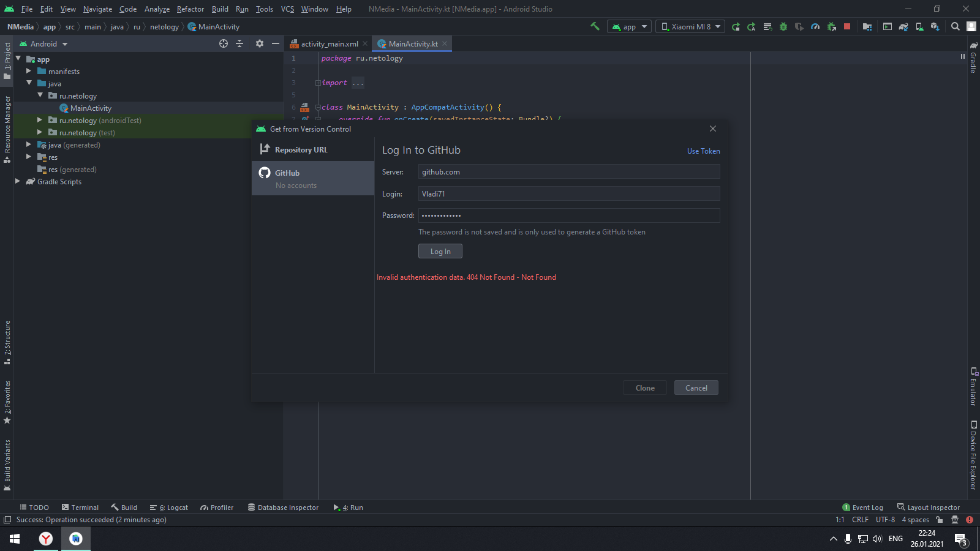This screenshot has height=551, width=980.
Task: Expand the manifests folder
Action: click(29, 71)
